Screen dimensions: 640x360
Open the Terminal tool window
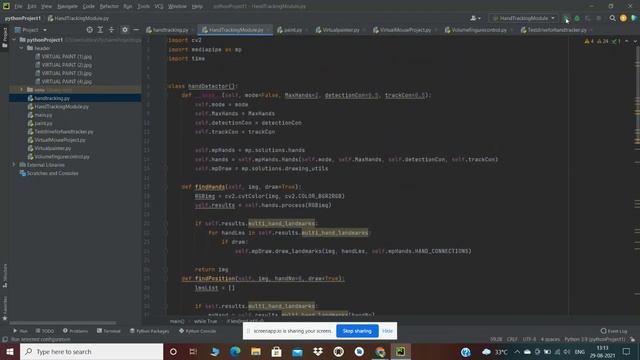pos(109,331)
